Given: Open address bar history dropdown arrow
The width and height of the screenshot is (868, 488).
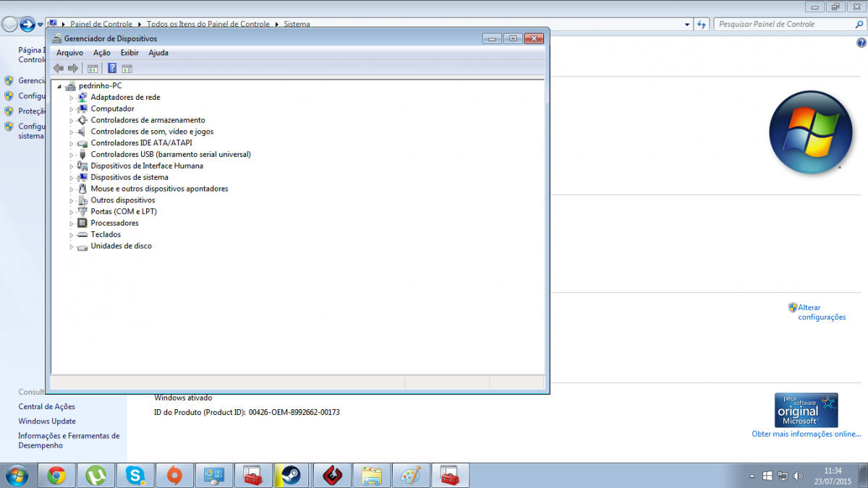Looking at the screenshot, I should coord(687,24).
